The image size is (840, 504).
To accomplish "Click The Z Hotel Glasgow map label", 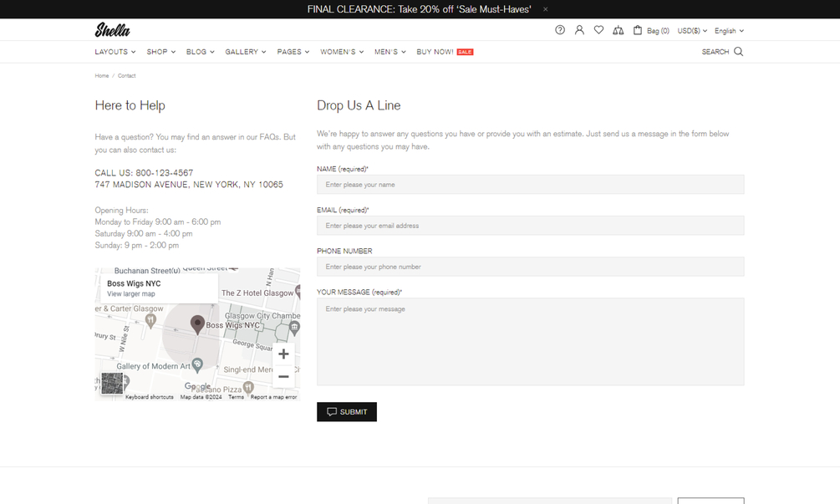I will click(x=257, y=293).
